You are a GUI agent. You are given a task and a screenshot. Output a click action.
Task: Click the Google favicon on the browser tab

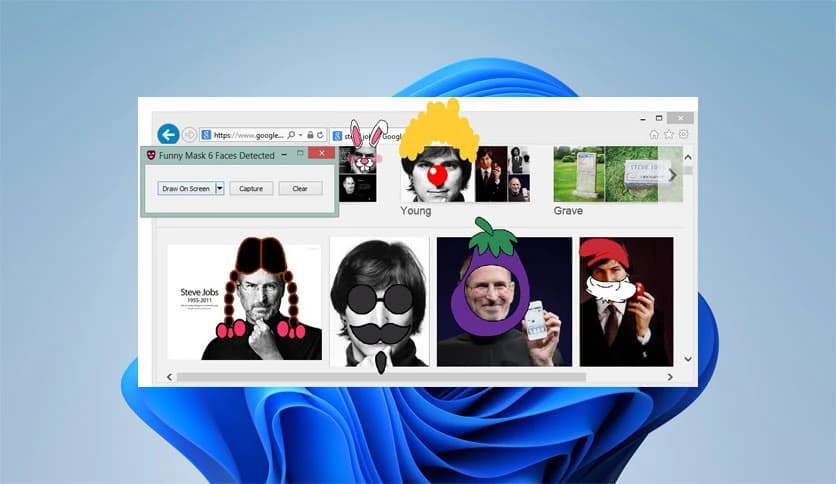tap(337, 136)
